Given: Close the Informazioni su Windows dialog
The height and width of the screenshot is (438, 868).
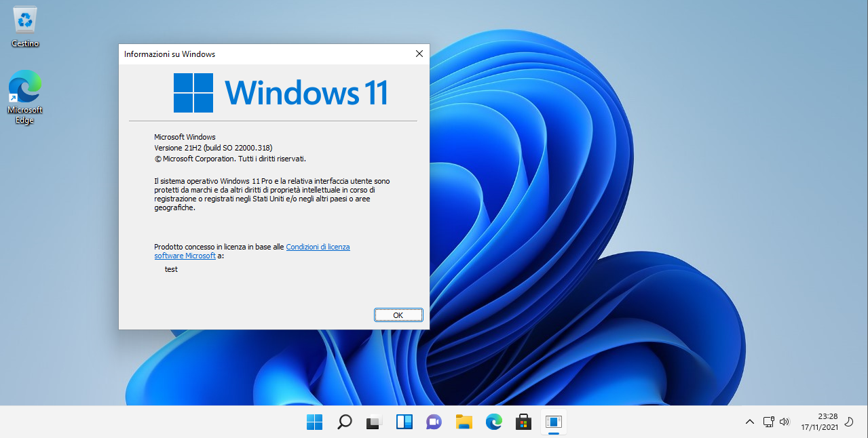Looking at the screenshot, I should (419, 54).
